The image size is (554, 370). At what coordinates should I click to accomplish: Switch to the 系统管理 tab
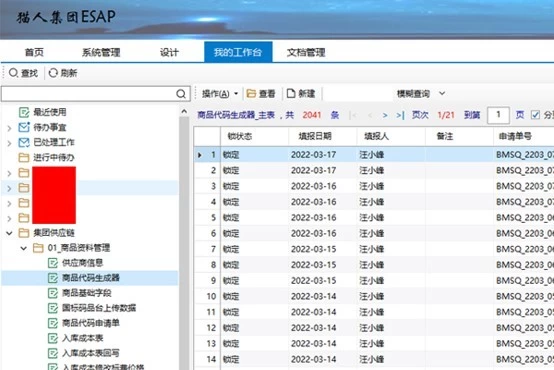[101, 52]
